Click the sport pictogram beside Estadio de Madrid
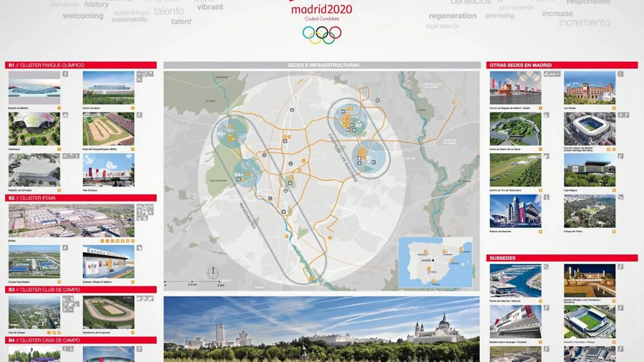Viewport: 644px width, 362px height. click(65, 74)
